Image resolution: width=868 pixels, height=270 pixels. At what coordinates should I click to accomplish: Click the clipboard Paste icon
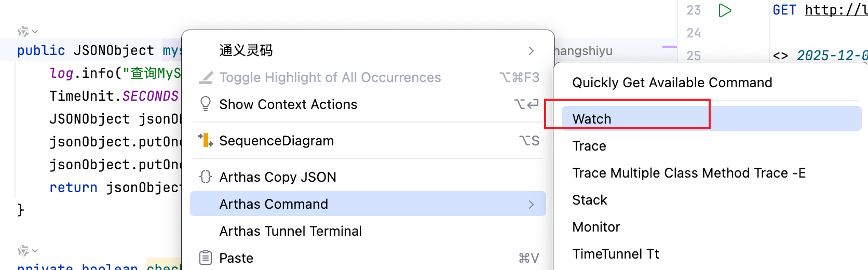click(206, 258)
